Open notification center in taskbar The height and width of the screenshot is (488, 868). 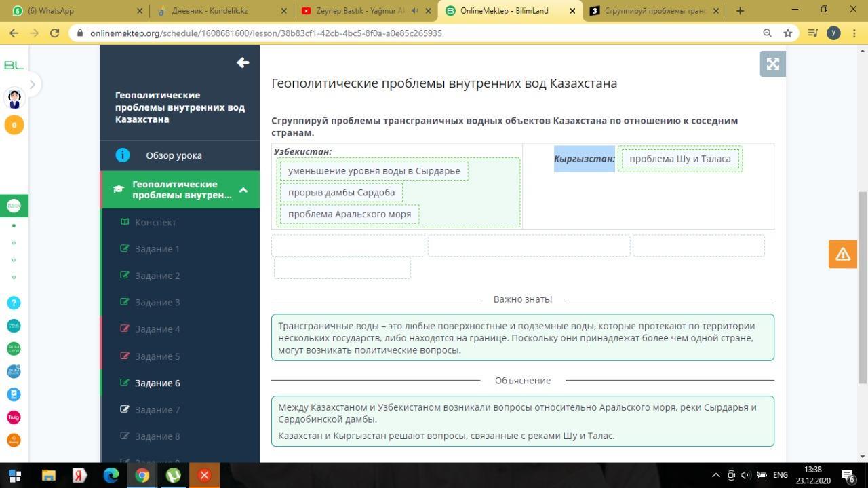click(x=848, y=475)
